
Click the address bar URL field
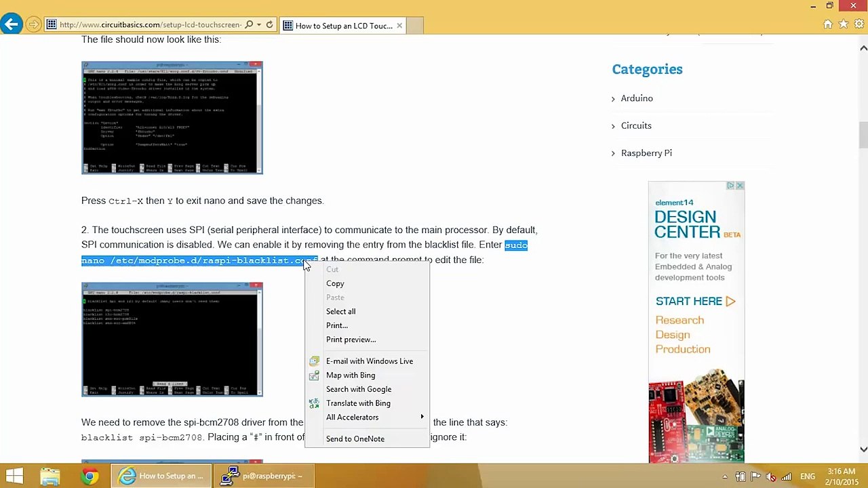coord(150,25)
